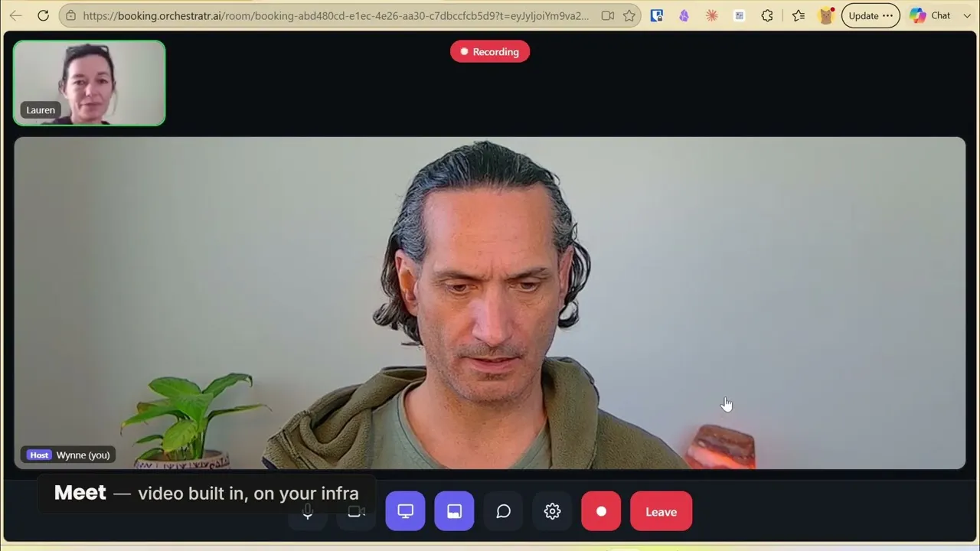Image resolution: width=980 pixels, height=551 pixels.
Task: Go back with the browser back arrow
Action: click(15, 15)
